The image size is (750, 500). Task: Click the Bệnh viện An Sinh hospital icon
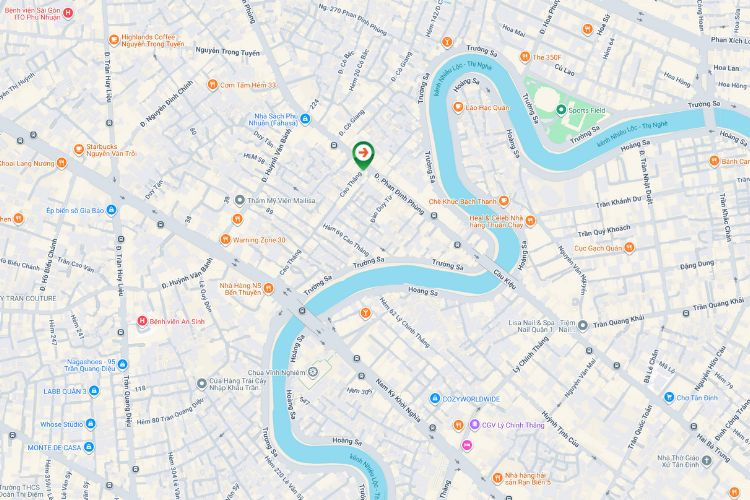coord(142,321)
